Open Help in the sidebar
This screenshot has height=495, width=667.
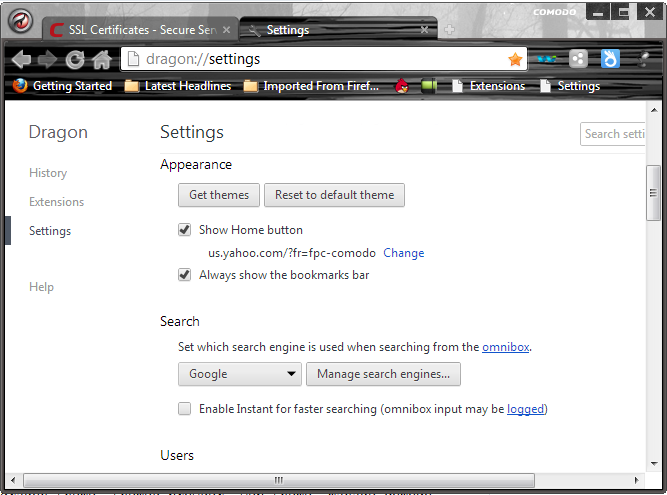[41, 287]
